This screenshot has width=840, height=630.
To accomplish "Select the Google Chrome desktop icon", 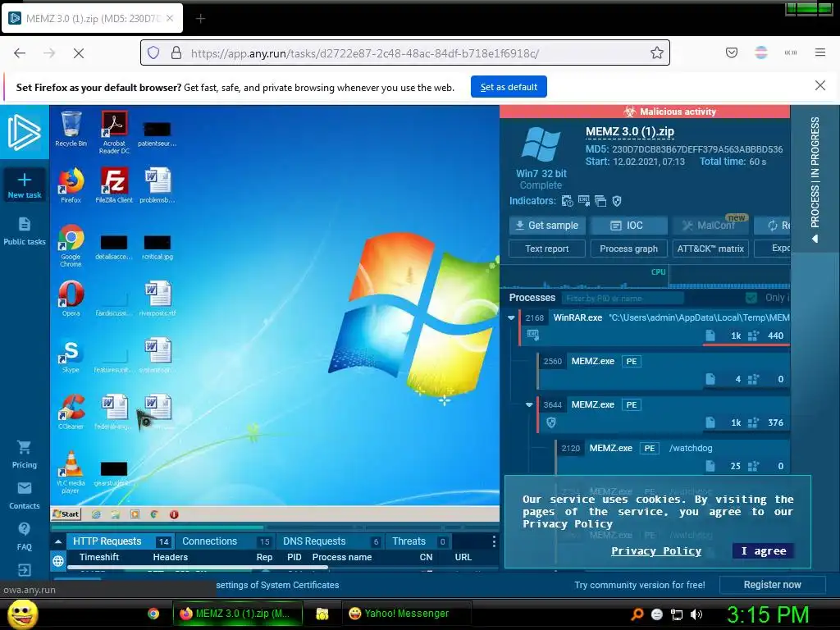I will 71,245.
